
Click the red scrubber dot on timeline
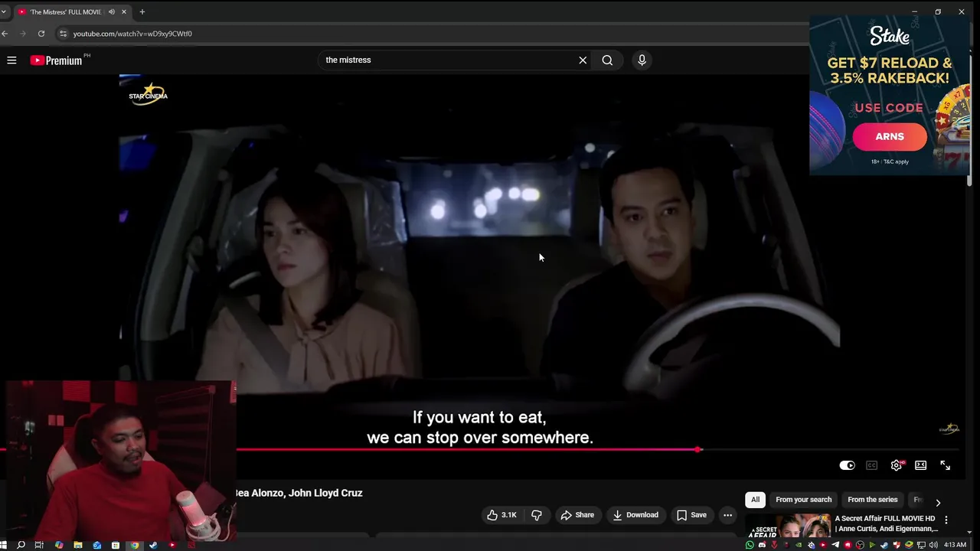click(x=698, y=449)
